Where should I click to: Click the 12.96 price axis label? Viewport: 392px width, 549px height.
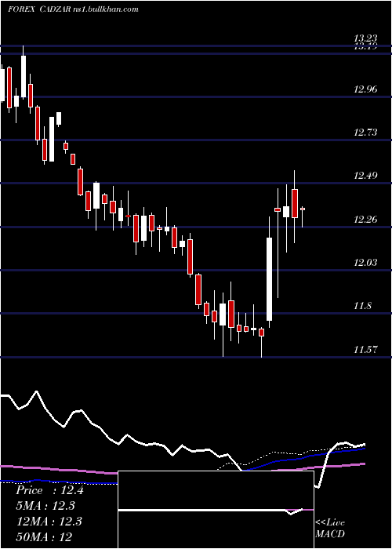coord(365,89)
